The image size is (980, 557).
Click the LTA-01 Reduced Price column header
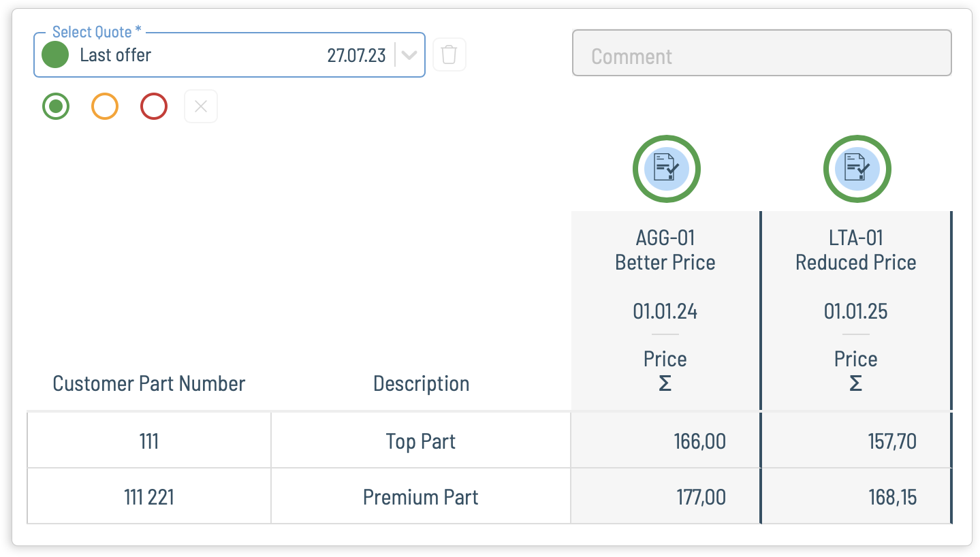click(856, 250)
